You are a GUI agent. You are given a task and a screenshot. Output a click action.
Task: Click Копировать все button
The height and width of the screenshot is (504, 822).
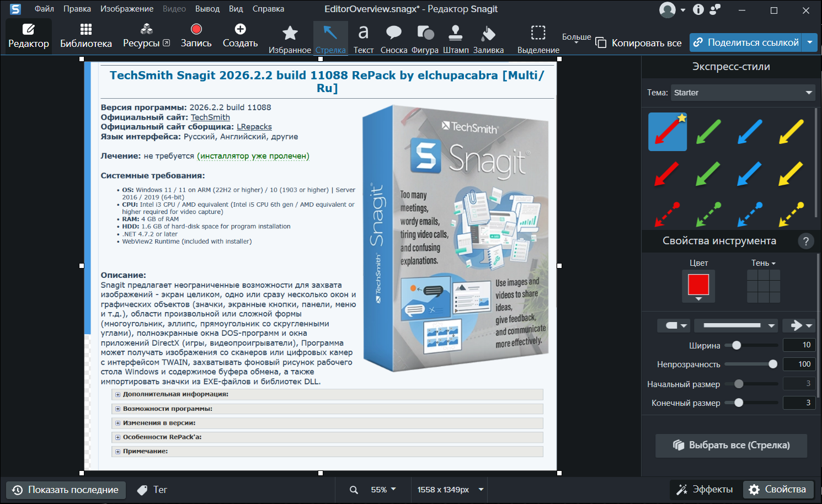[x=639, y=43]
